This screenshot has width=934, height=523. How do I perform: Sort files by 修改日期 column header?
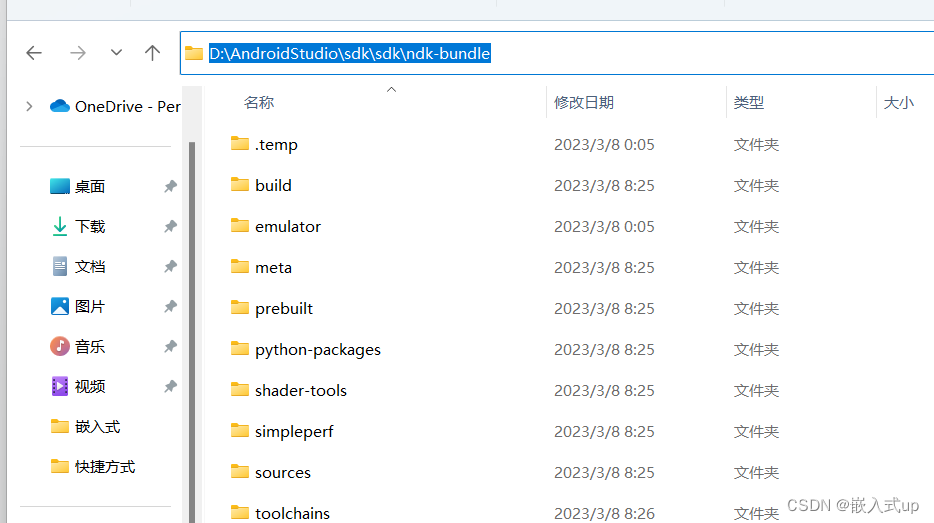coord(584,102)
